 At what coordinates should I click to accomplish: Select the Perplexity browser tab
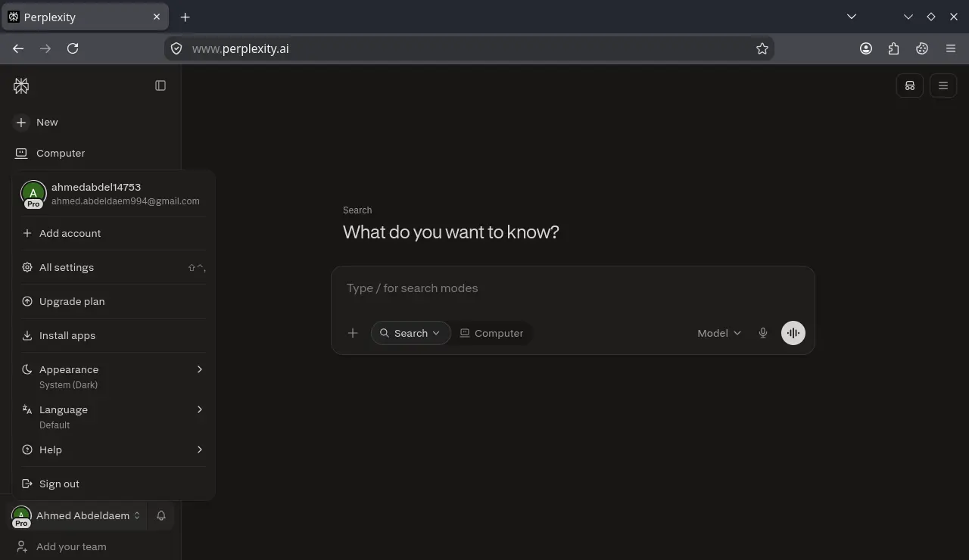(x=84, y=17)
